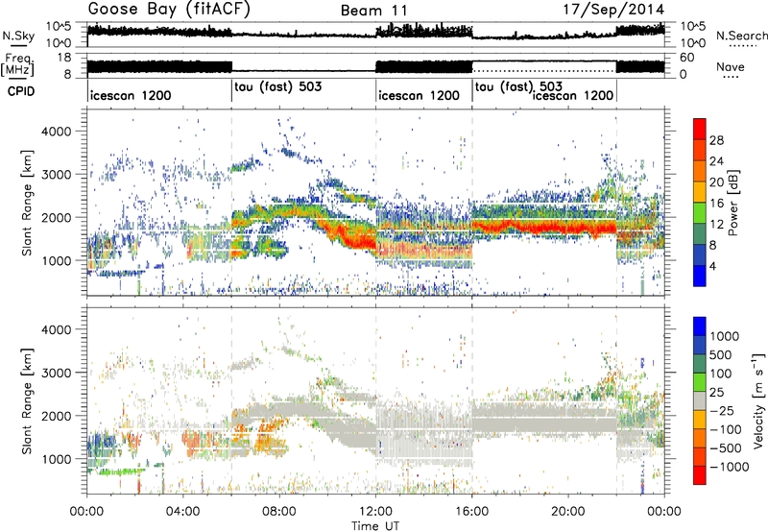Click the 'Beam 11' label
The image size is (768, 532).
point(374,11)
